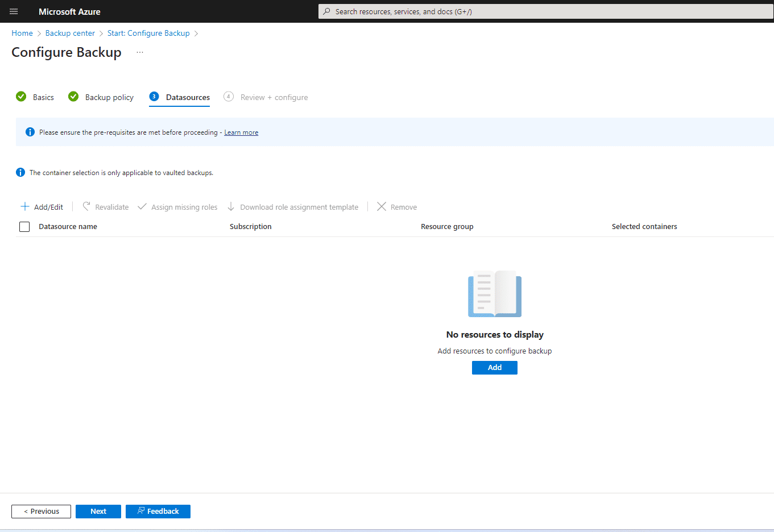The image size is (774, 532).
Task: Go to Home breadcrumb
Action: pos(22,33)
